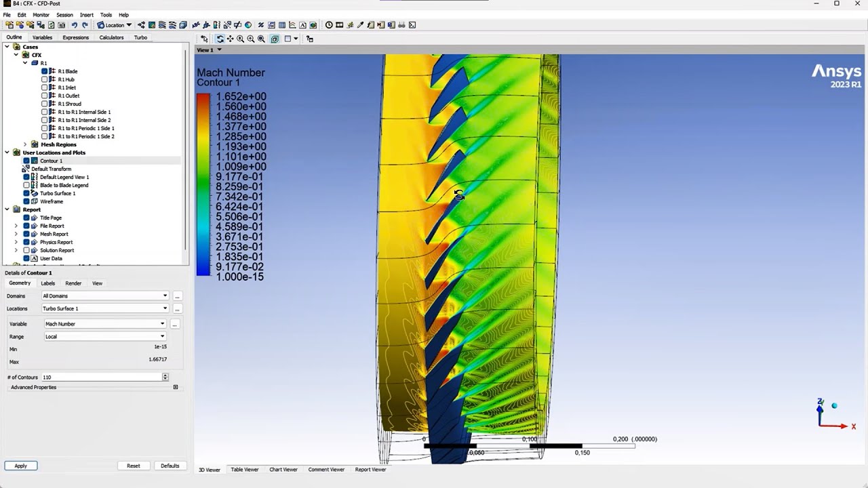Choose the viewer Select arrow tool
The image size is (868, 488).
tap(204, 39)
